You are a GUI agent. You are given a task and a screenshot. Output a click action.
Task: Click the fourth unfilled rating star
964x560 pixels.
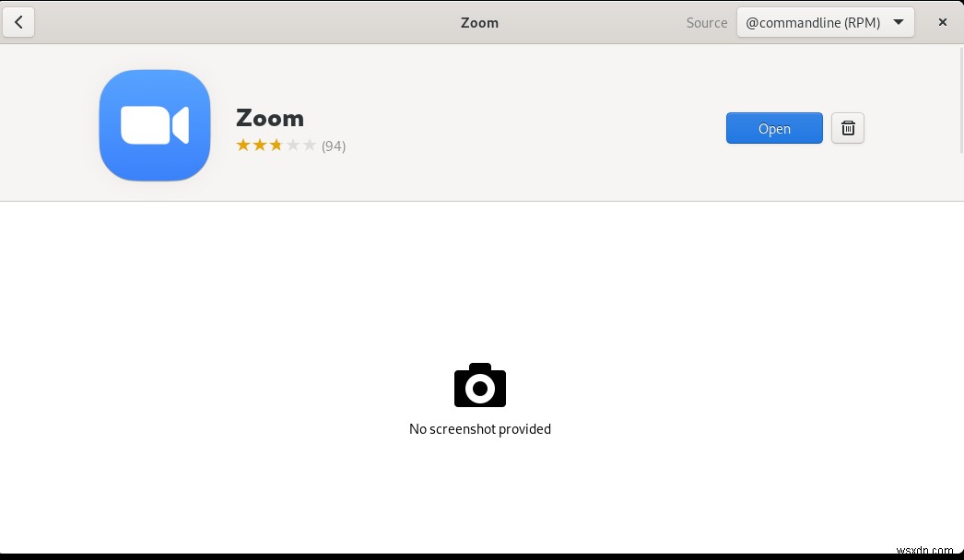[x=293, y=145]
